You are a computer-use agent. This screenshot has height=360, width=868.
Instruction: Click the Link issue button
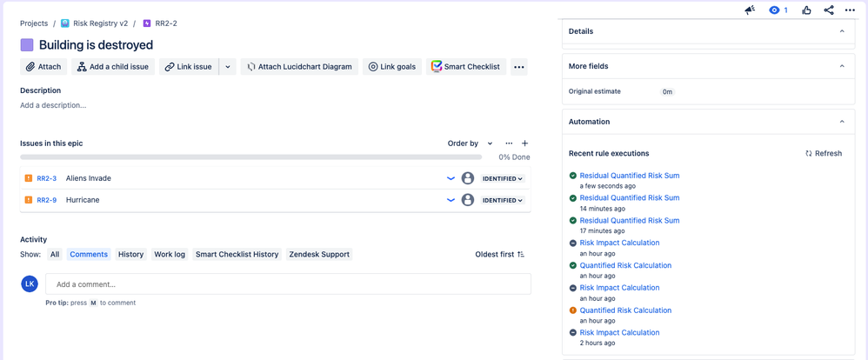coord(189,66)
